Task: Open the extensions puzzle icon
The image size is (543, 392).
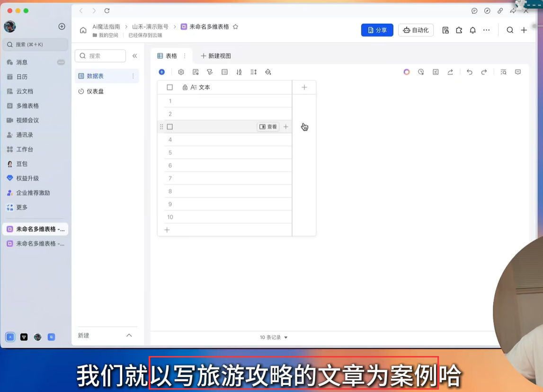Action: (459, 30)
